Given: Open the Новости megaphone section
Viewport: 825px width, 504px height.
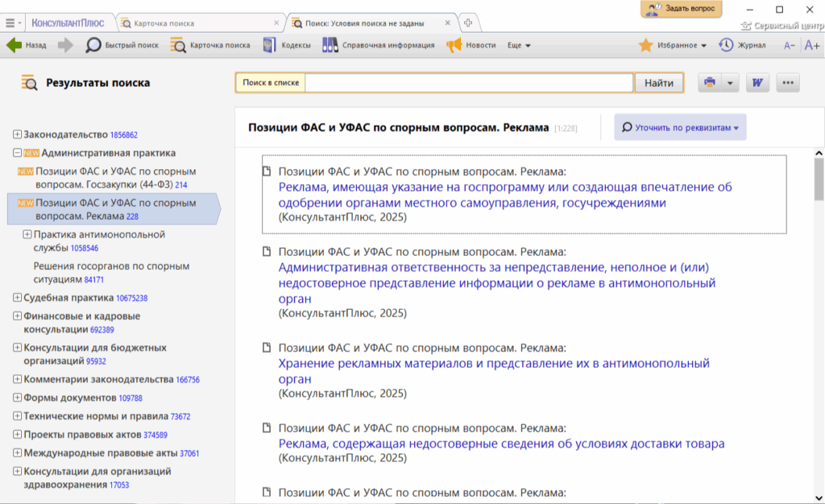Looking at the screenshot, I should (471, 45).
